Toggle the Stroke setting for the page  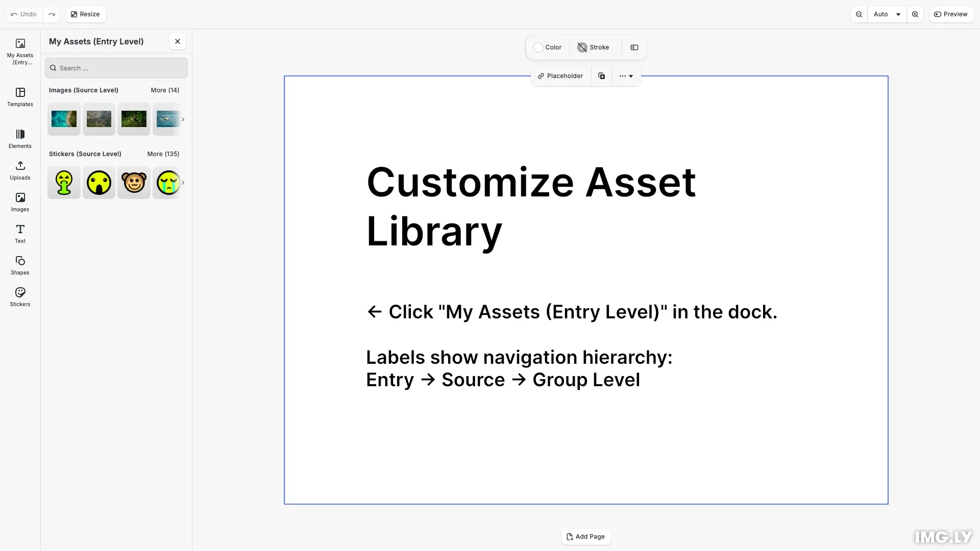593,47
